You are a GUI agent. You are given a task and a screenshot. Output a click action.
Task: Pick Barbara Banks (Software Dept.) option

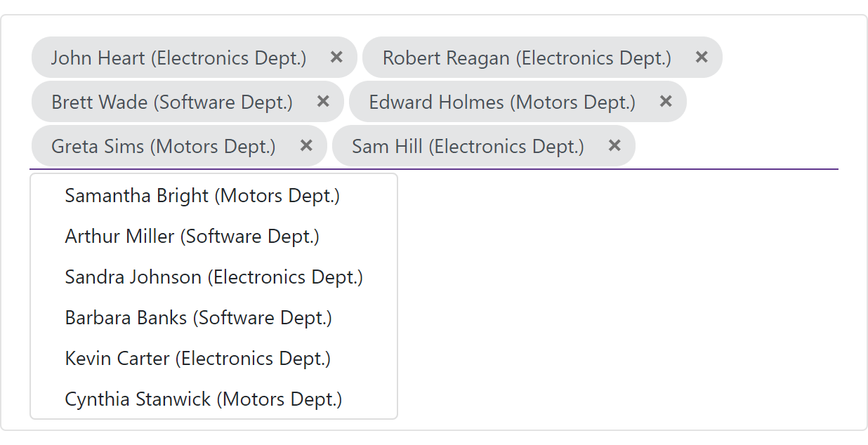pos(198,318)
